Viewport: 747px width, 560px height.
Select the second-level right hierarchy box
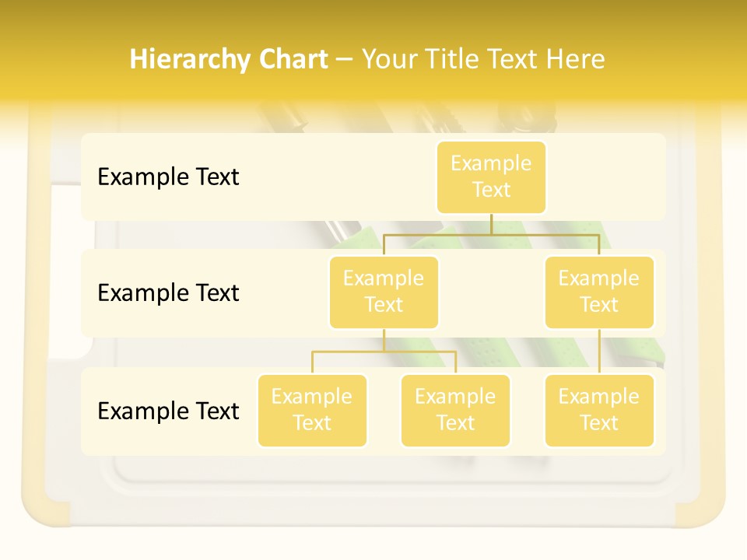pyautogui.click(x=599, y=292)
